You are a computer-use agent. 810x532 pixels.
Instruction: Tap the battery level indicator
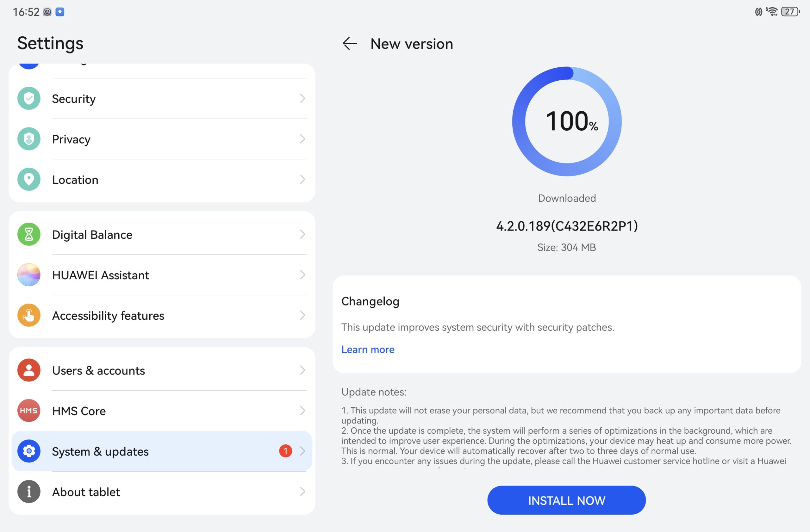coord(790,12)
